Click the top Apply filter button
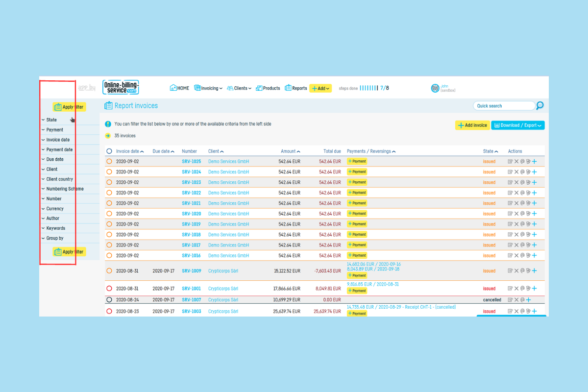The image size is (588, 392). point(69,107)
